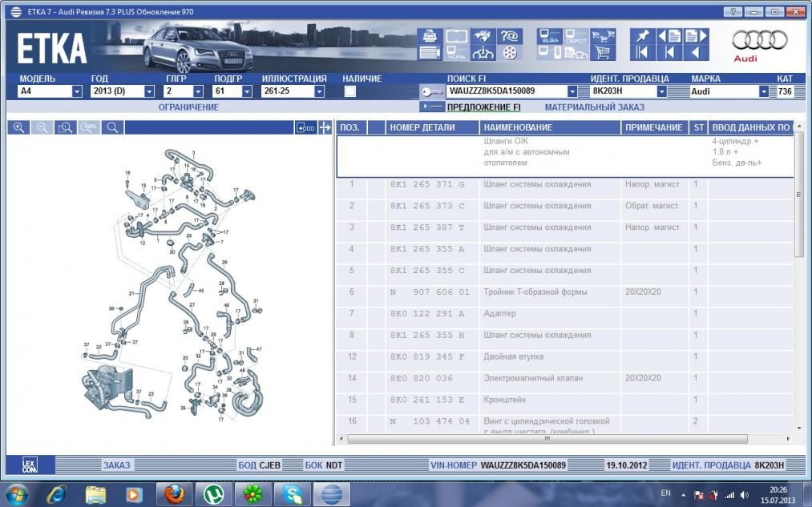812x507 pixels.
Task: Select part number 8K1 265 373 C
Action: coord(427,206)
